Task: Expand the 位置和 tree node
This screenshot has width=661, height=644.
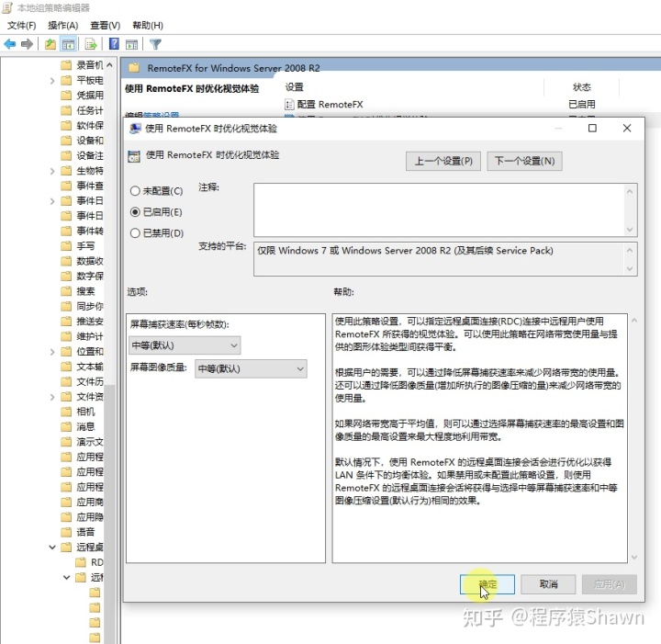Action: pyautogui.click(x=52, y=351)
